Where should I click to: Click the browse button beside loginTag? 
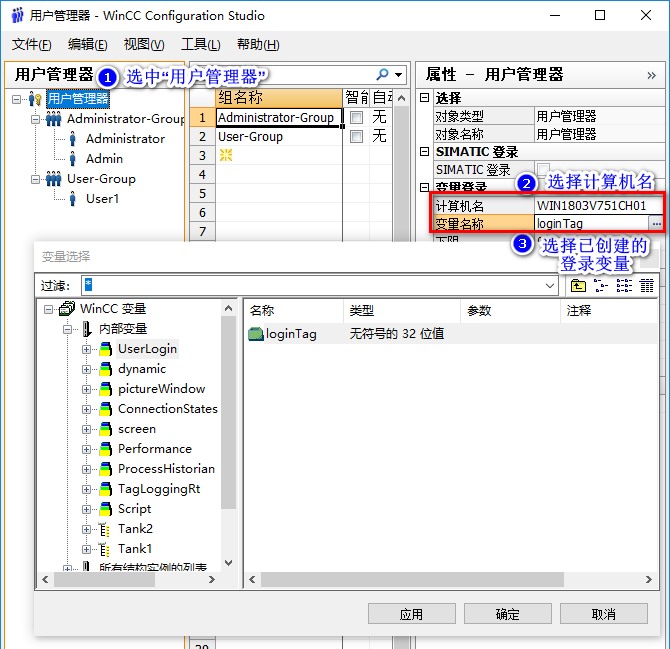tap(656, 223)
